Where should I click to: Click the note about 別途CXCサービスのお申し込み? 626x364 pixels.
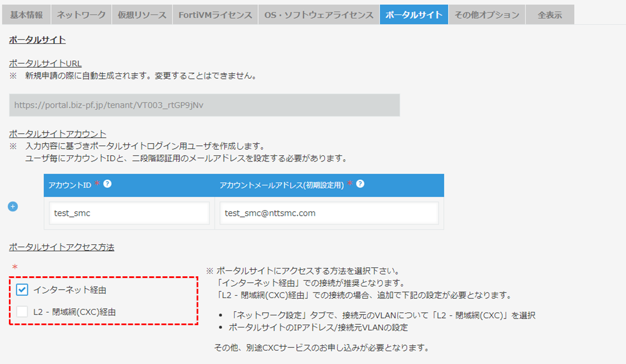tap(322, 348)
